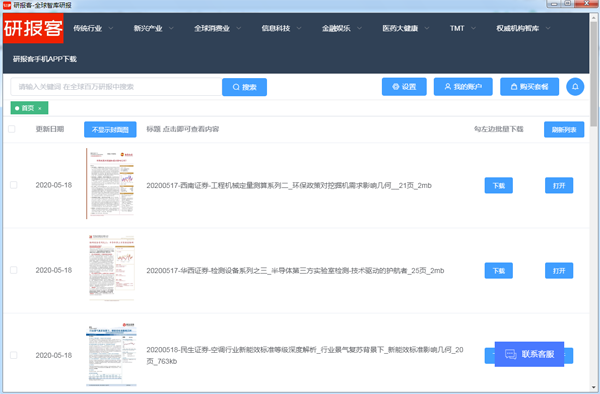The image size is (600, 394).
Task: Open the 华西证券 report cover thumbnail
Action: (111, 269)
